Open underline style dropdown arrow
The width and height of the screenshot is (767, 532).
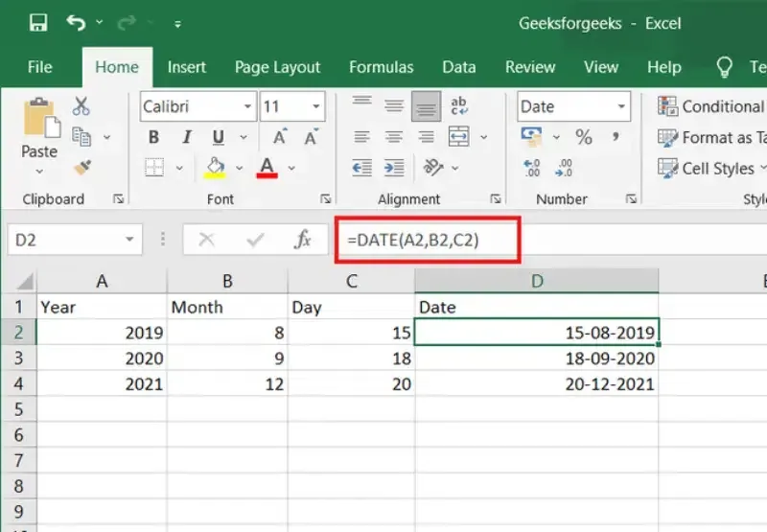pyautogui.click(x=244, y=137)
